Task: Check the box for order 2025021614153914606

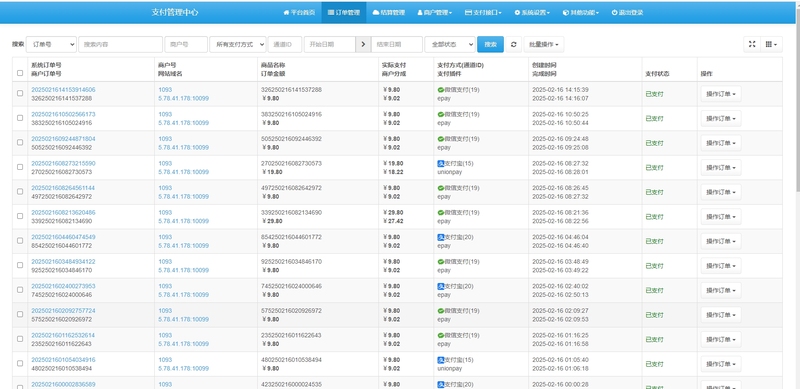Action: point(20,93)
